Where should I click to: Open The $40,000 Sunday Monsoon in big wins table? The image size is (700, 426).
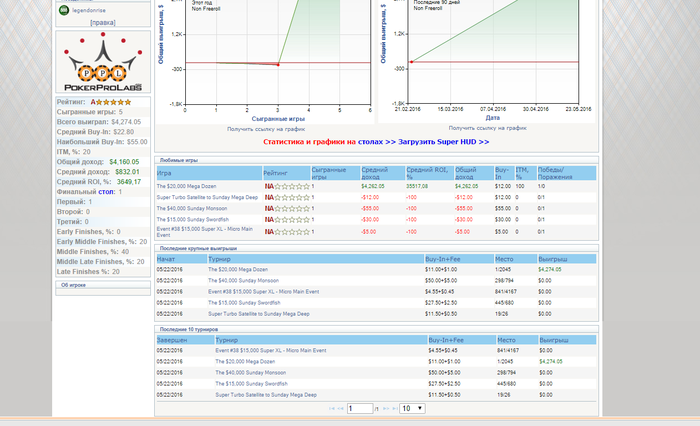click(243, 281)
